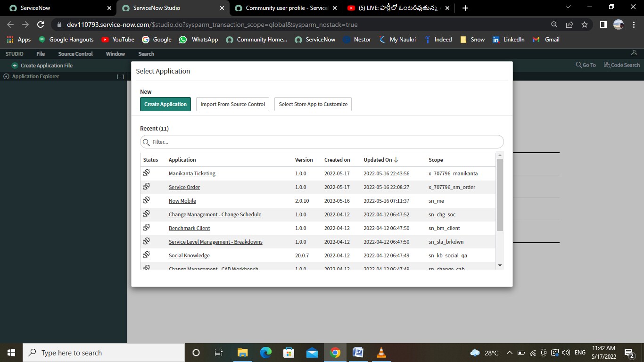The width and height of the screenshot is (644, 362).
Task: Open Apps bookmark shortcut
Action: (x=19, y=40)
